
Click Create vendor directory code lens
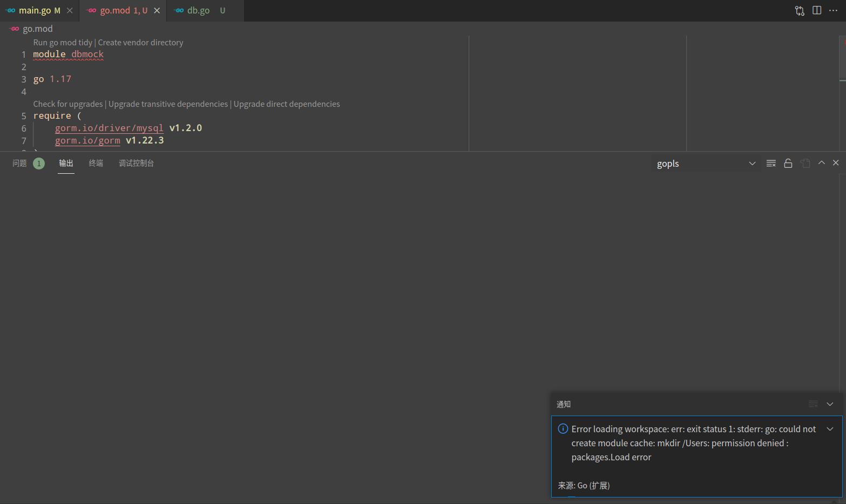coord(140,42)
